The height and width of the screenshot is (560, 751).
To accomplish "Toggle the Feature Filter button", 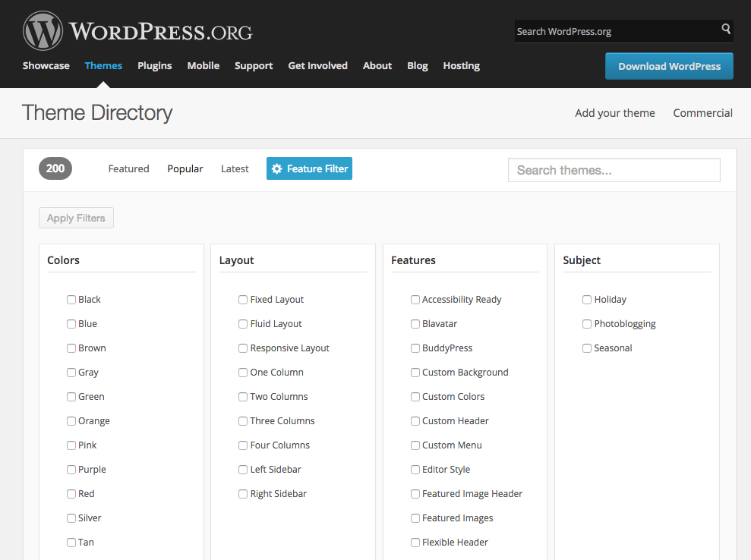I will tap(309, 168).
